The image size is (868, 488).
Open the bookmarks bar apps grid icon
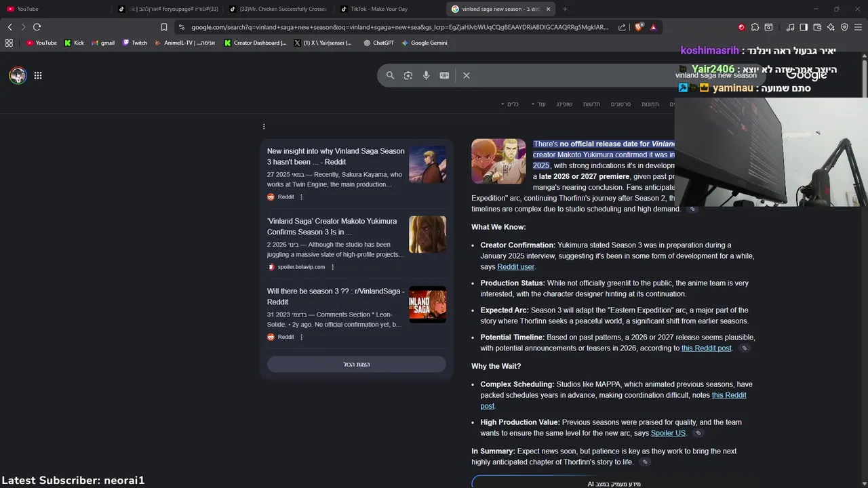pyautogui.click(x=9, y=43)
